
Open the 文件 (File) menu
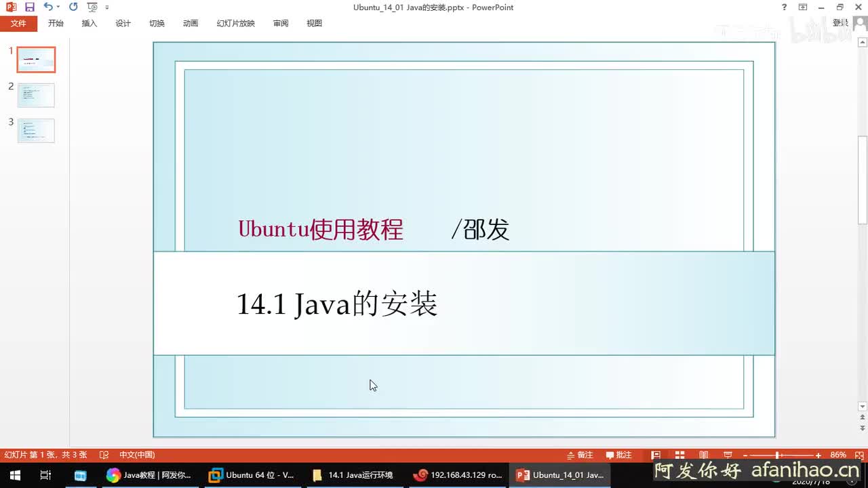coord(18,23)
